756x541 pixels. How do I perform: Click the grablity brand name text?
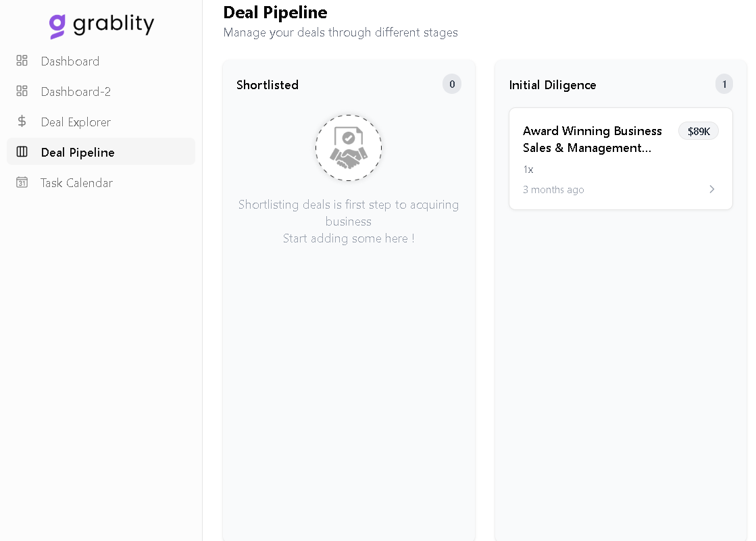114,25
